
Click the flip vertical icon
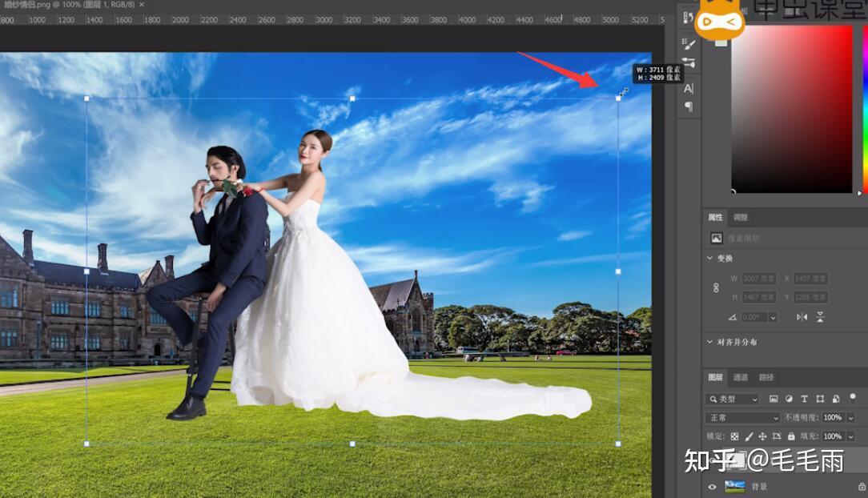tap(820, 317)
